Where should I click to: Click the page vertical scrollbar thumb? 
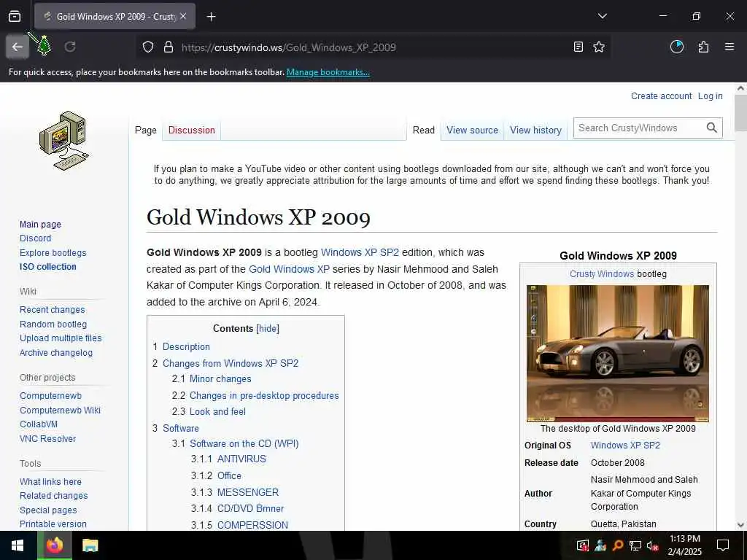(741, 112)
